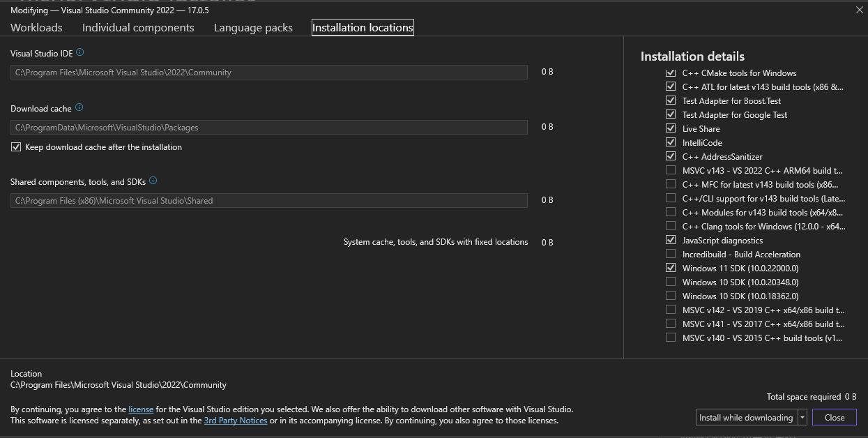The height and width of the screenshot is (438, 868).
Task: Open the Download cache info tooltip icon
Action: (x=78, y=107)
